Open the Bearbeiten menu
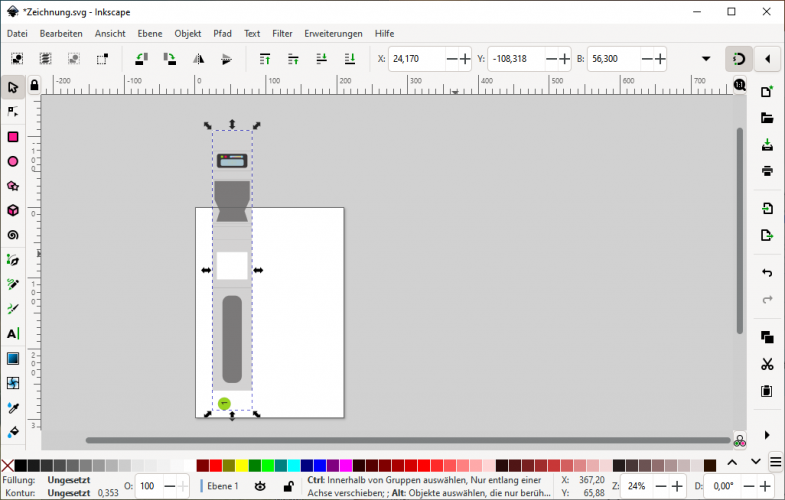 tap(61, 34)
